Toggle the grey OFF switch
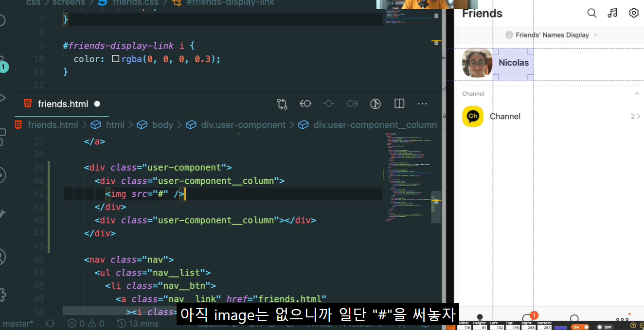The height and width of the screenshot is (330, 644). click(x=606, y=327)
